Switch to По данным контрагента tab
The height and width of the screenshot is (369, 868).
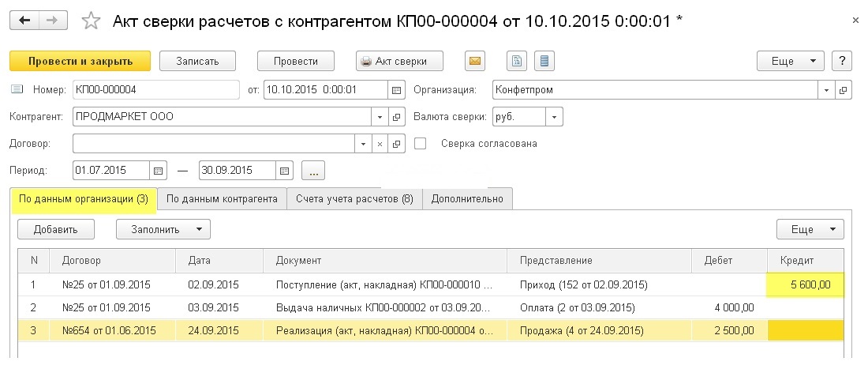pyautogui.click(x=222, y=199)
